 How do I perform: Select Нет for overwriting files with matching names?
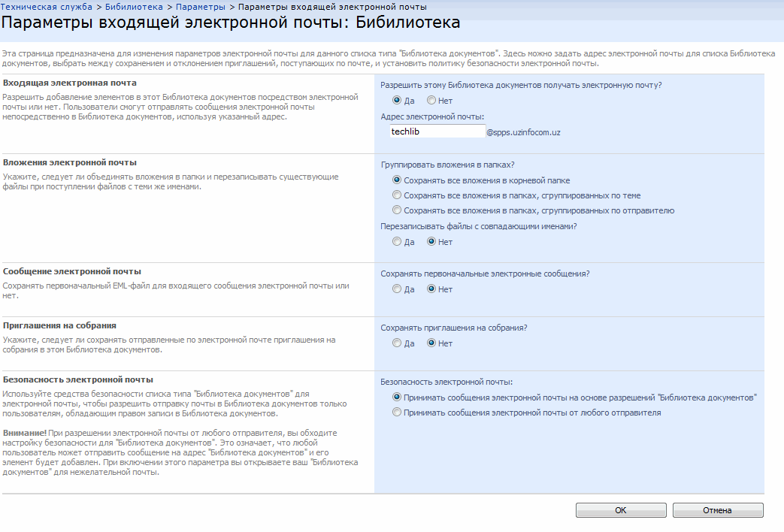click(431, 242)
